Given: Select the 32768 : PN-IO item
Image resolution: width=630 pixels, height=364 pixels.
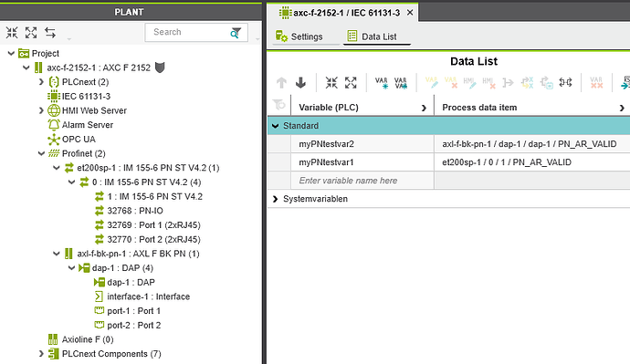Looking at the screenshot, I should point(135,211).
